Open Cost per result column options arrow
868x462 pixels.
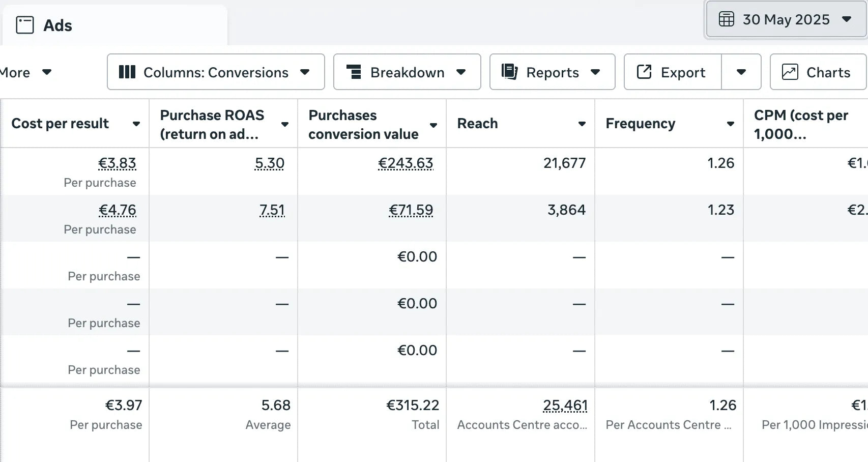coord(136,124)
